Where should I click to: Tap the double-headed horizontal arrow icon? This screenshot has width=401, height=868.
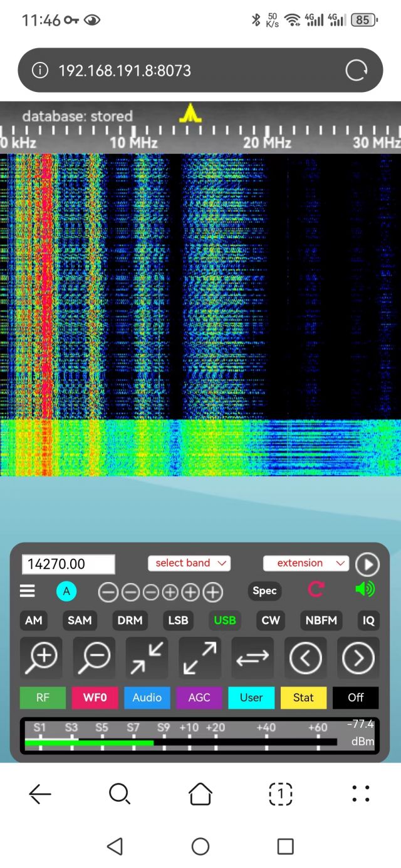[253, 658]
